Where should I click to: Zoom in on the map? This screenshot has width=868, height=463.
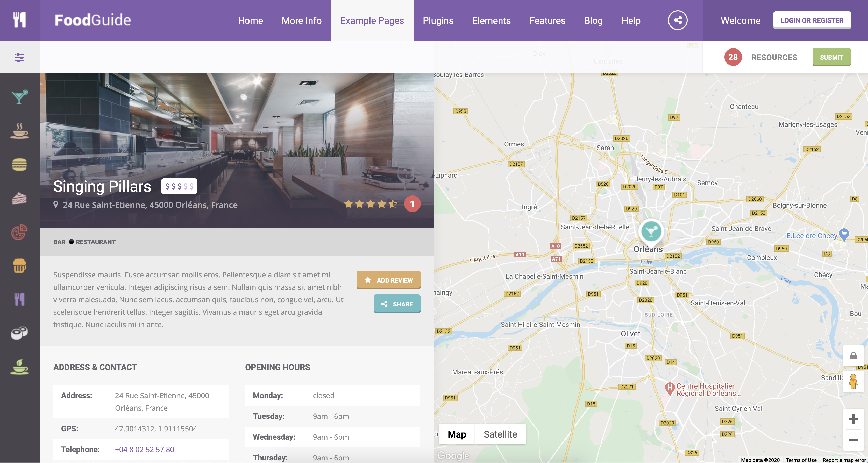click(x=853, y=419)
